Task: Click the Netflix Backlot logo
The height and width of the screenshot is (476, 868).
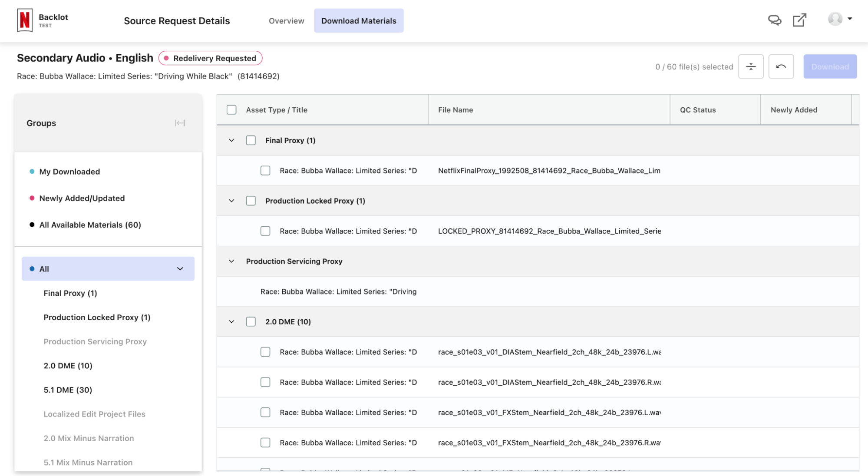Action: (25, 20)
